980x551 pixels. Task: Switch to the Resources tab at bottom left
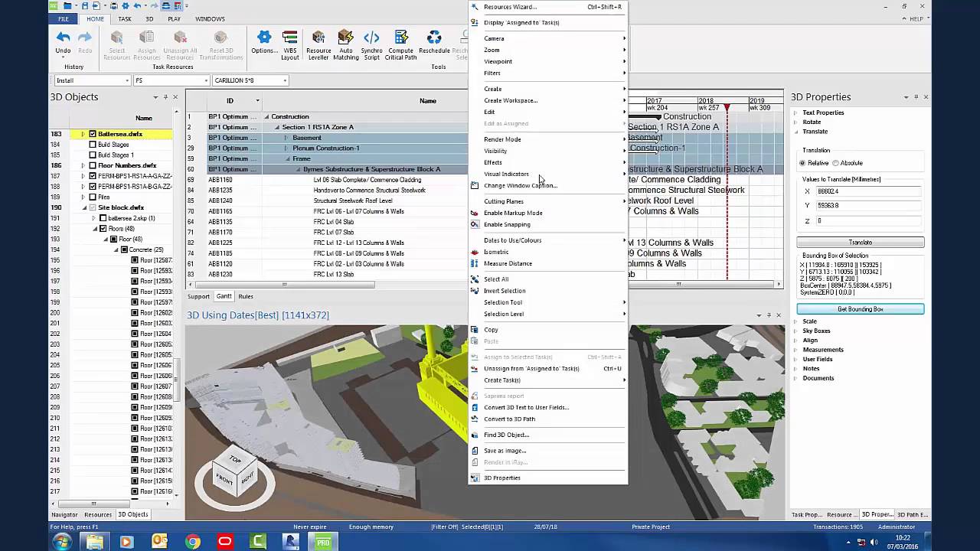[x=98, y=514]
